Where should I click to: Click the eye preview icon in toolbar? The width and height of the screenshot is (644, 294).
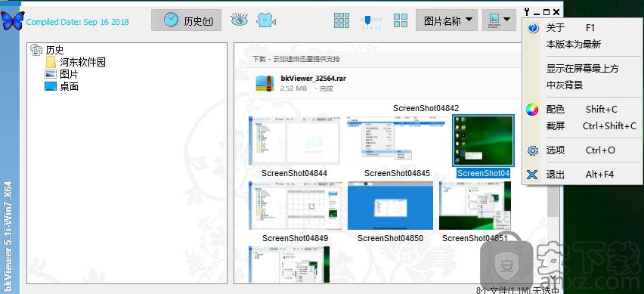tap(239, 20)
